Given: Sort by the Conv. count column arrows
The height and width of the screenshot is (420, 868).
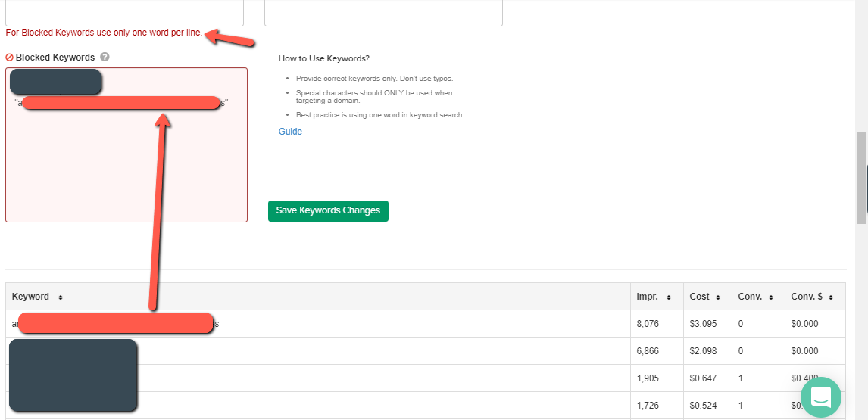Looking at the screenshot, I should point(770,297).
